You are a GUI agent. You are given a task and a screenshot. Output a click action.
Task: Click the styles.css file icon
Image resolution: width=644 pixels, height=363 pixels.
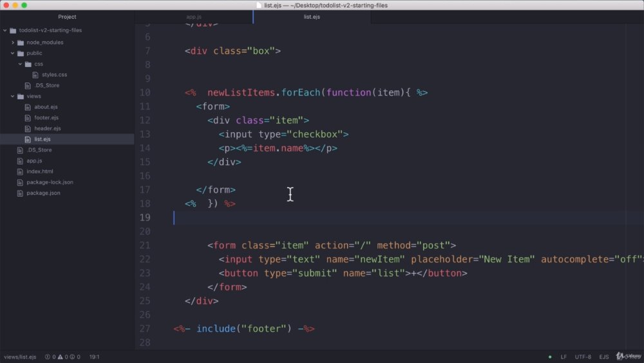35,75
